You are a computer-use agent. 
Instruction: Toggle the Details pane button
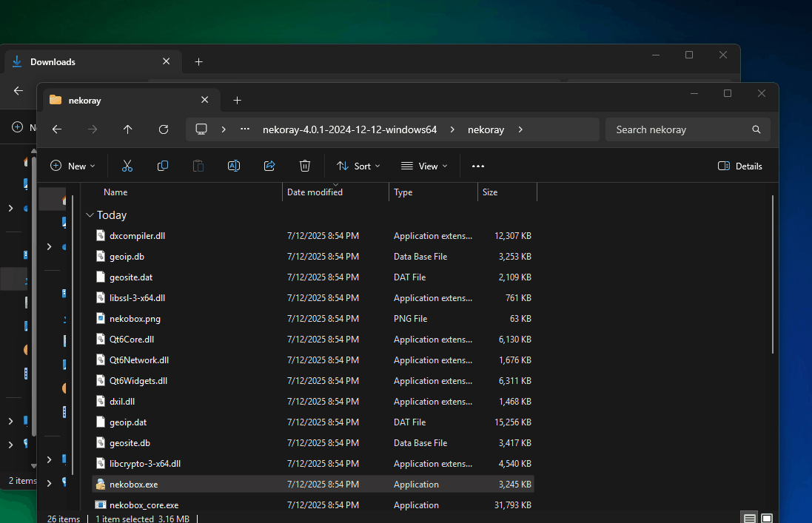coord(740,166)
